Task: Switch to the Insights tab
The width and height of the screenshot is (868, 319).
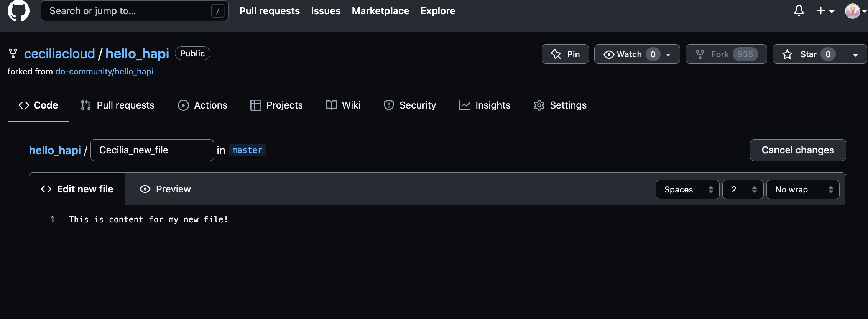Action: pos(485,105)
